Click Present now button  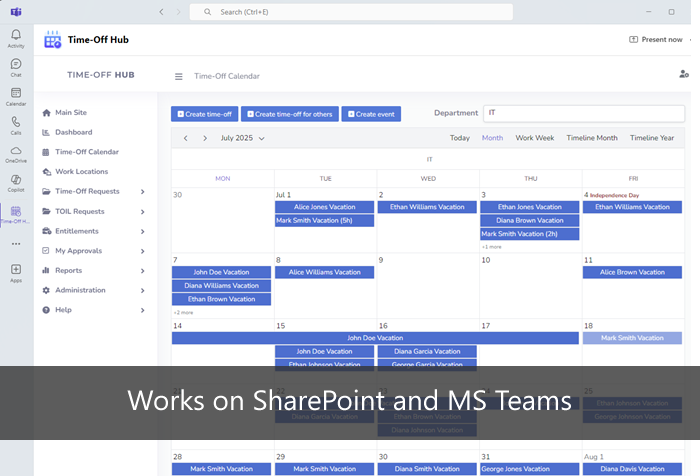coord(656,39)
